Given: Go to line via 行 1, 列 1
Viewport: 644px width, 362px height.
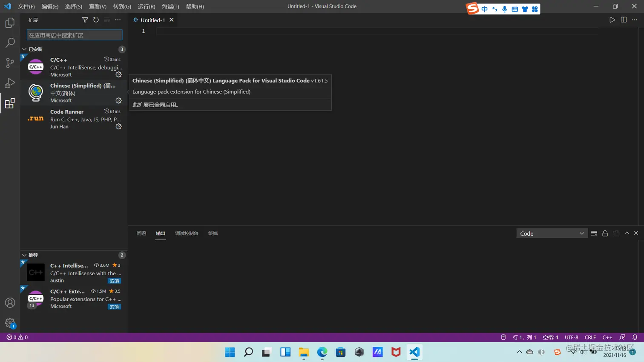Looking at the screenshot, I should point(524,337).
